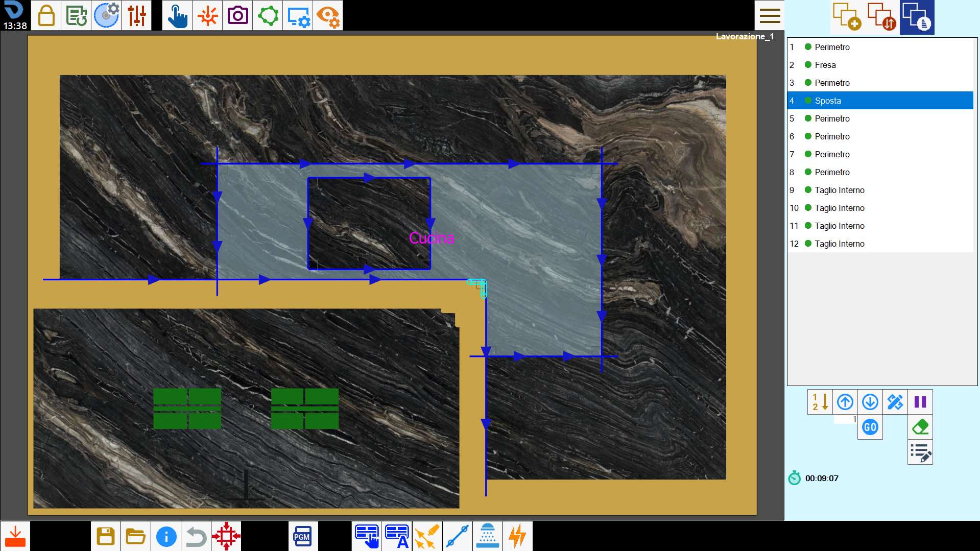Click the red crosshair center icon
The height and width of the screenshot is (551, 980).
(226, 536)
